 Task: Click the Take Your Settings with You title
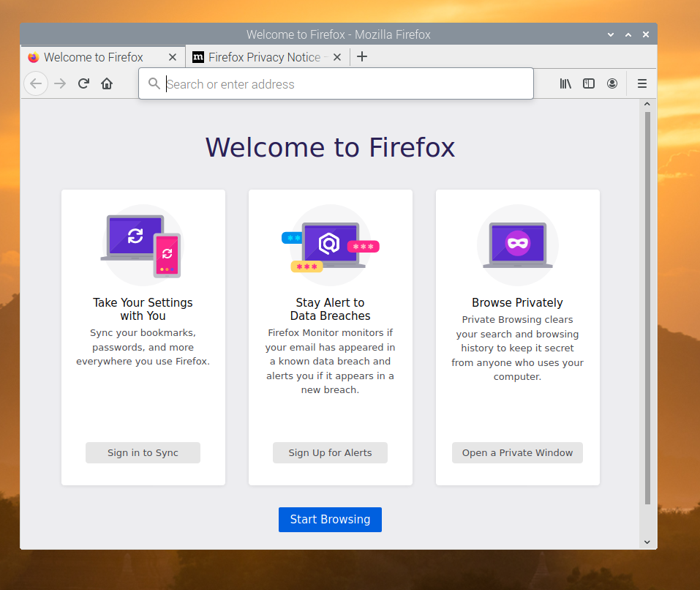coord(143,309)
